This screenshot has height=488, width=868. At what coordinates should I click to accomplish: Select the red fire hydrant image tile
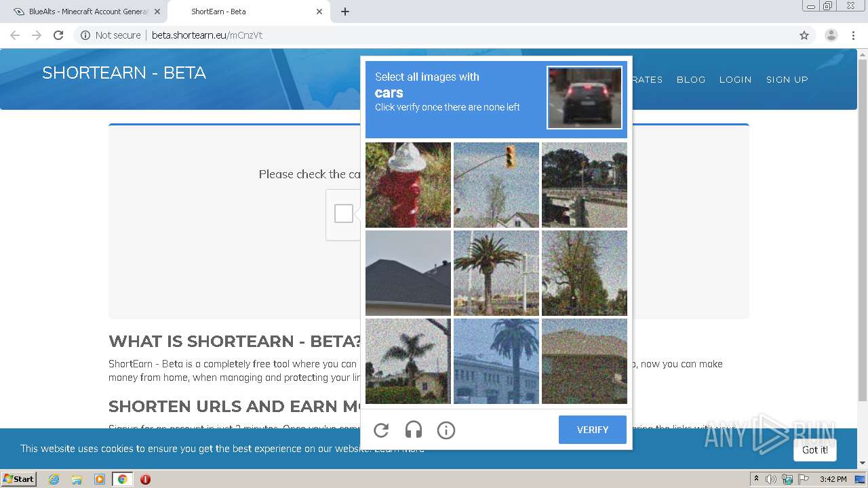(x=408, y=185)
